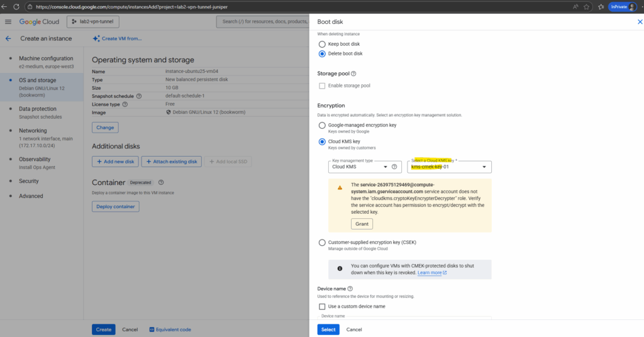Viewport: 644px width, 337px height.
Task: Open Equivalent code link
Action: pos(170,329)
